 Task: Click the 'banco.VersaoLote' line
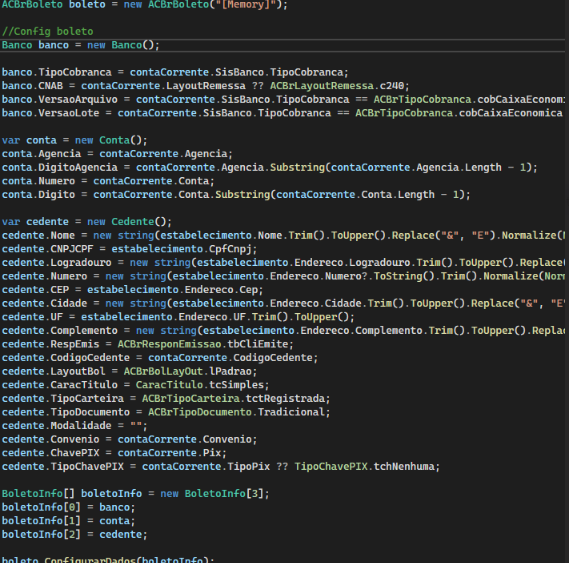(x=282, y=113)
